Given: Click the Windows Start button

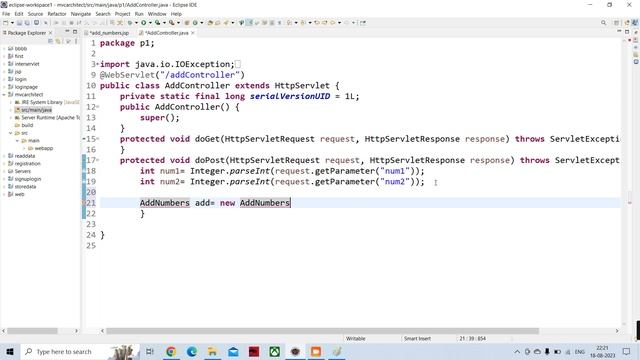Looking at the screenshot, I should point(10,351).
